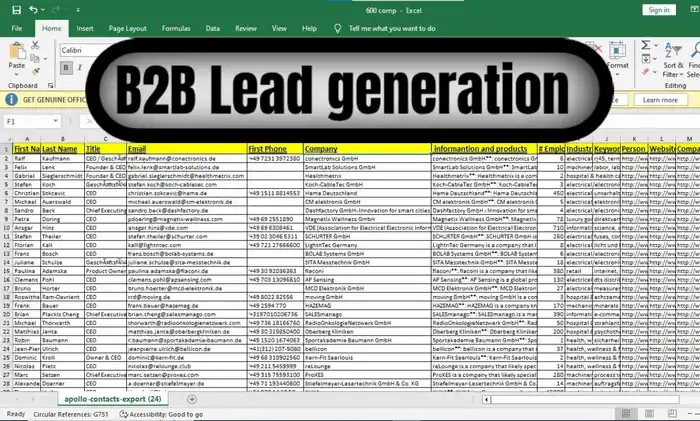Screen dimensions: 700x421
Task: Click the Learn more button
Action: point(660,100)
